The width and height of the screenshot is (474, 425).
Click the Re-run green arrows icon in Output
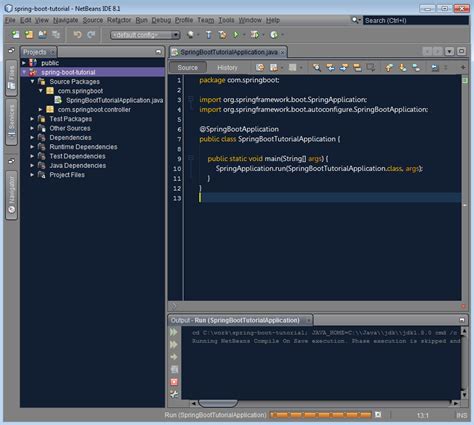[x=174, y=332]
